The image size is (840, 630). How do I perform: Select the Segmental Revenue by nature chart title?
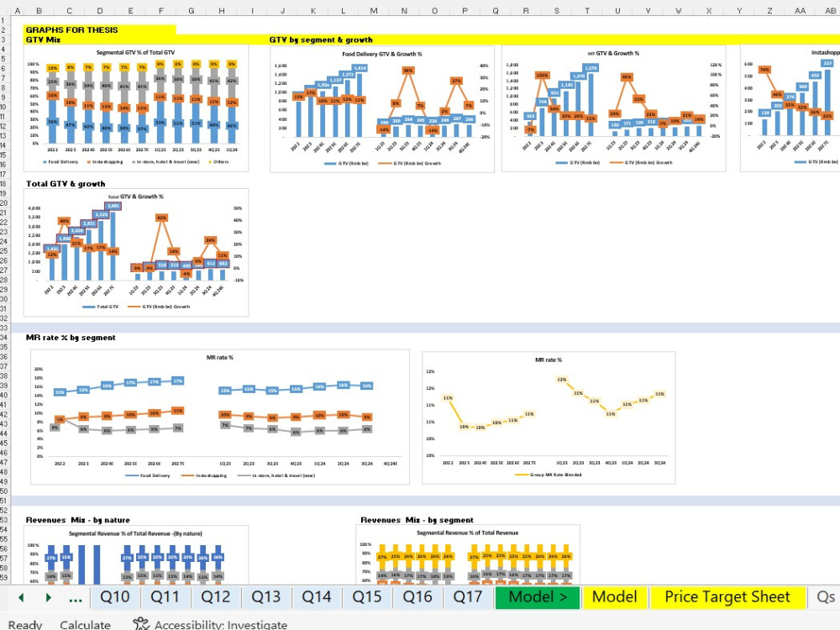[x=135, y=533]
